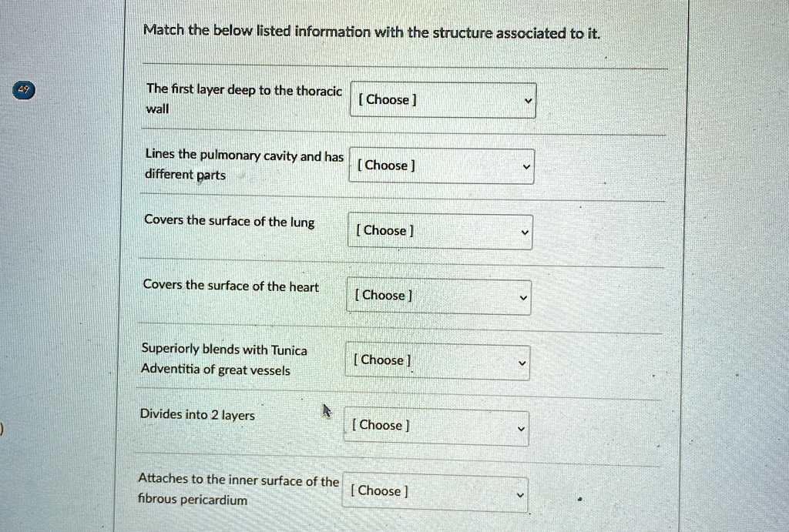Click the label Divides into 2 layers

(x=197, y=415)
